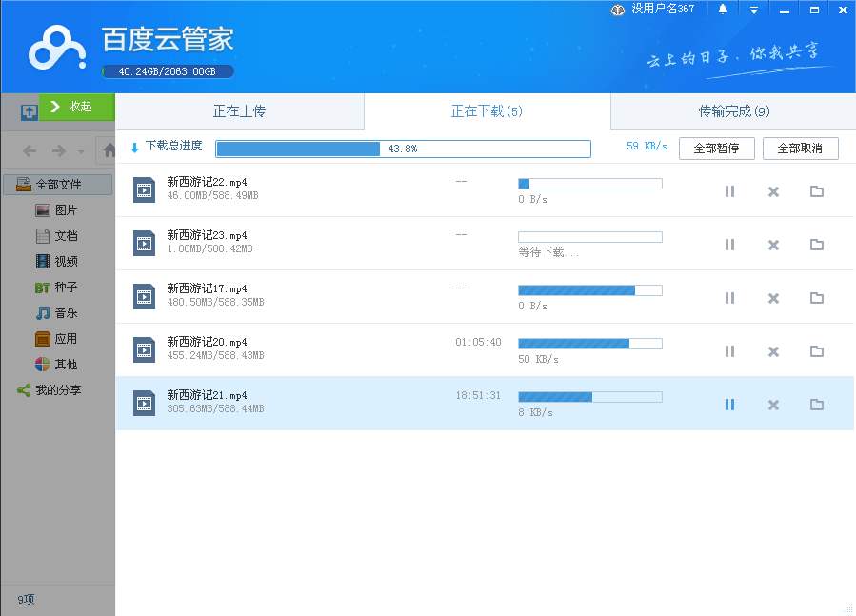
Task: Pause the 新西游记21.mp4 download
Action: [729, 405]
